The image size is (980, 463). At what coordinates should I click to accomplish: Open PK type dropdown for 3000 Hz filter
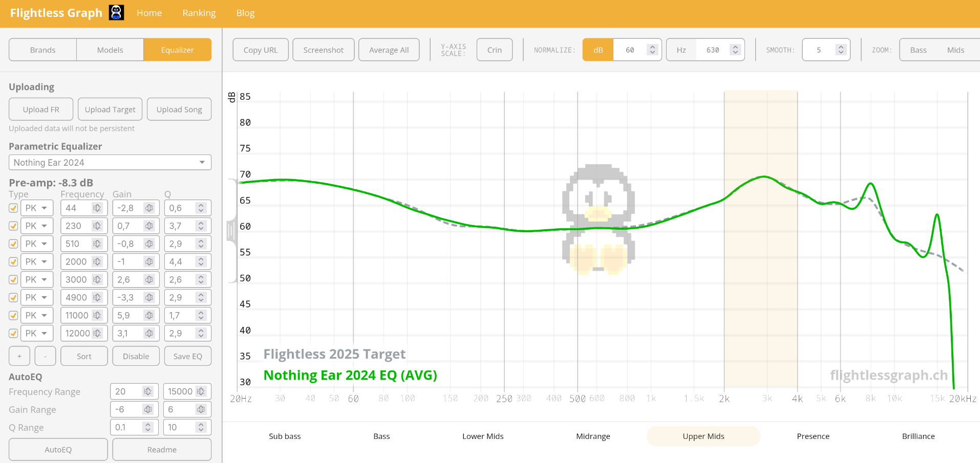click(37, 280)
